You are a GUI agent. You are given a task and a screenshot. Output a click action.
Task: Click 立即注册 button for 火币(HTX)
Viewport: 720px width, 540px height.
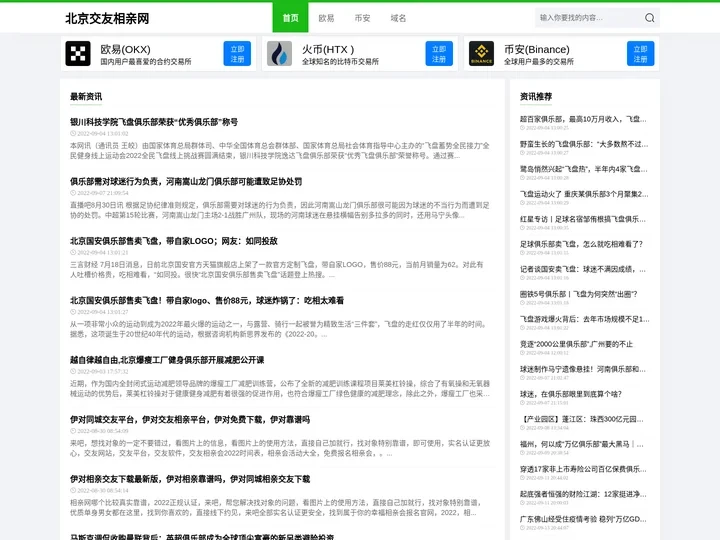pos(439,54)
